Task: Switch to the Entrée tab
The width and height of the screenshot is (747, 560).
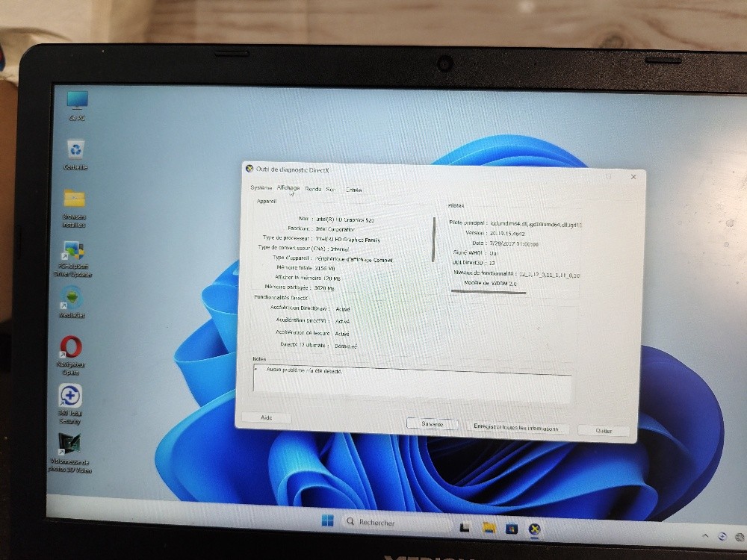Action: (353, 190)
